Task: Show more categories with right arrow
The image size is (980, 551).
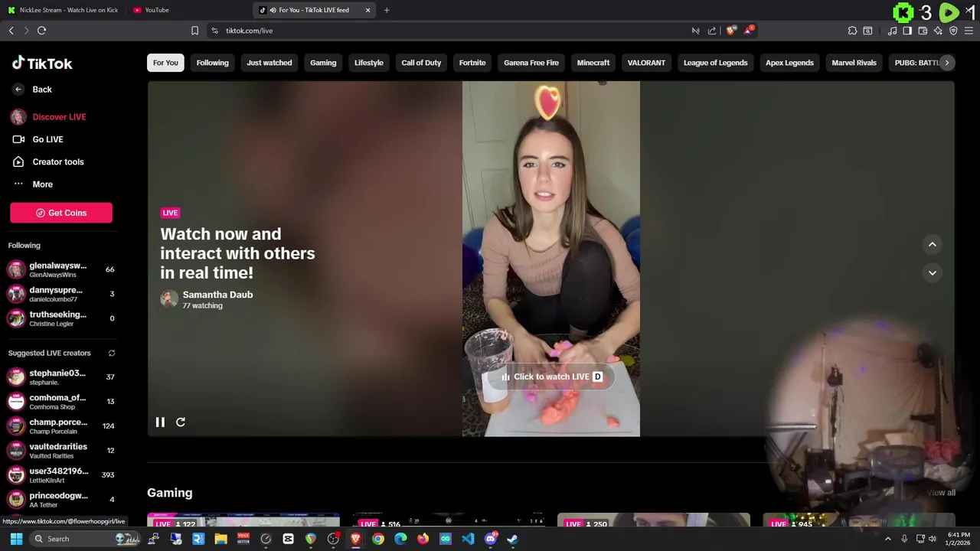Action: coord(947,63)
